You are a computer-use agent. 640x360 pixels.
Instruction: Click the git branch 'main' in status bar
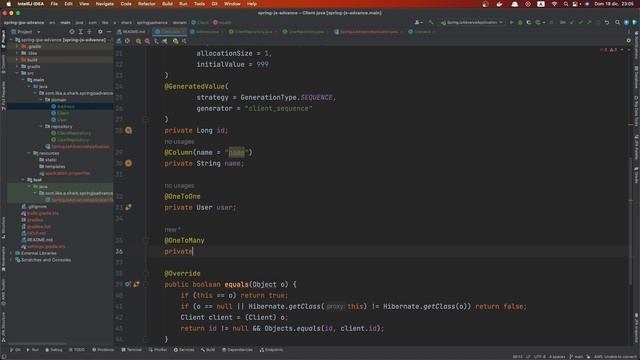[x=576, y=356]
